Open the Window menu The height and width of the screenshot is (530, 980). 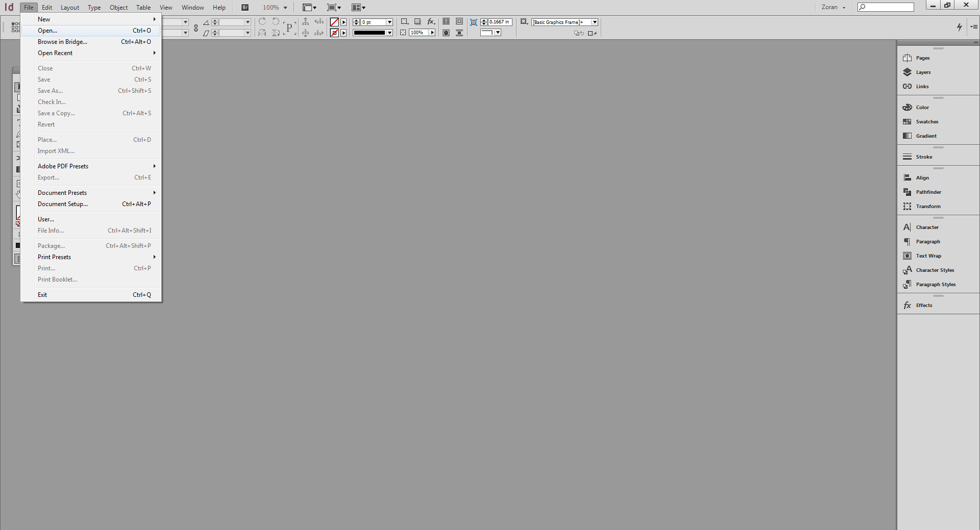pos(192,7)
